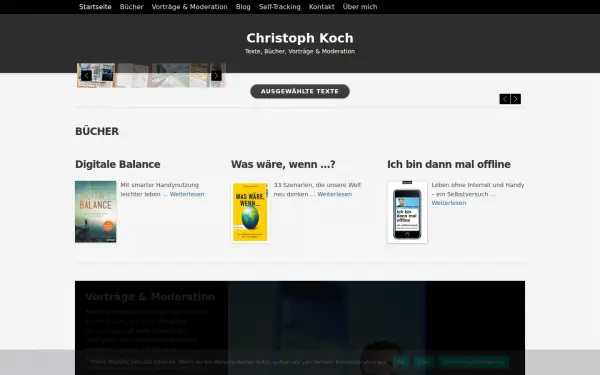This screenshot has height=375, width=600.
Task: Open the Bücher menu item
Action: click(131, 7)
